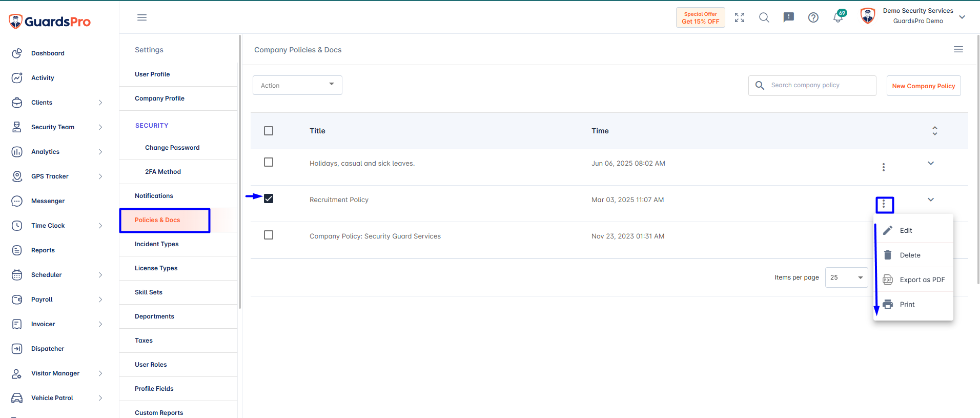The width and height of the screenshot is (980, 418).
Task: Open the Items per page dropdown
Action: (847, 277)
